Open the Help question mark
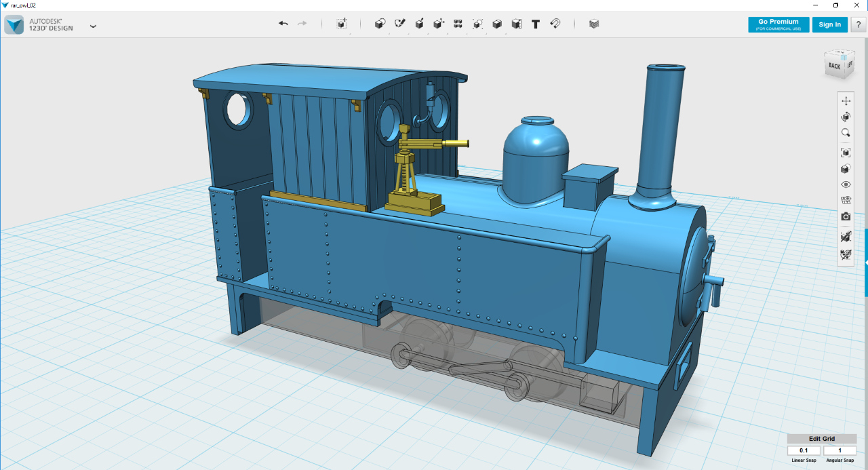 coord(859,24)
